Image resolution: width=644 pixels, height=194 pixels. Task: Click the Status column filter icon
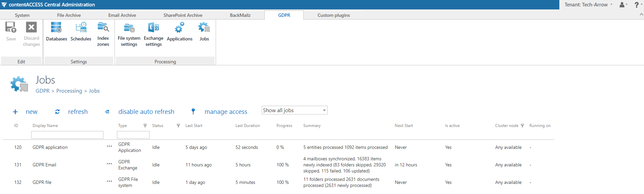178,126
